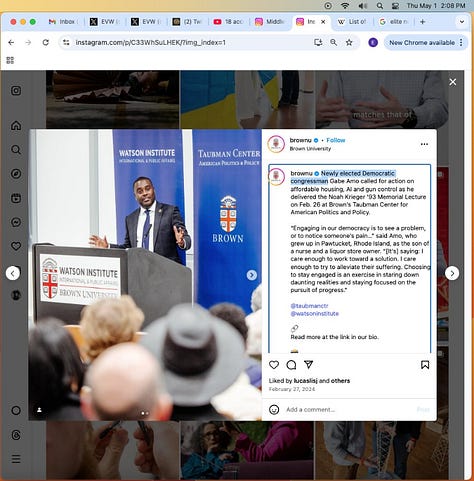This screenshot has height=481, width=474.
Task: Bookmark this page with the star
Action: pyautogui.click(x=349, y=42)
